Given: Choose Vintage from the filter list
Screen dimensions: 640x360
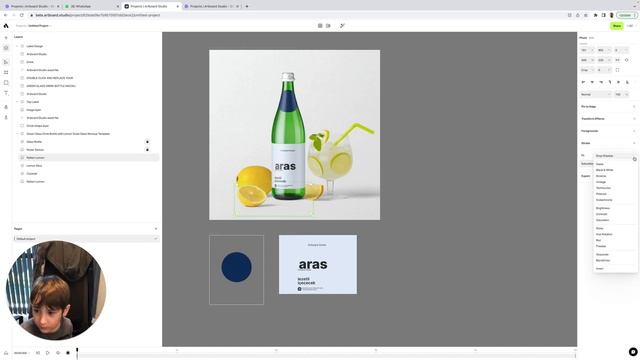Looking at the screenshot, I should pos(601,182).
